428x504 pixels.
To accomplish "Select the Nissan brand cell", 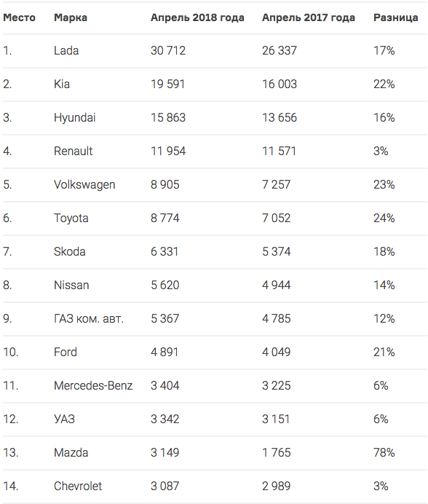I will [71, 285].
